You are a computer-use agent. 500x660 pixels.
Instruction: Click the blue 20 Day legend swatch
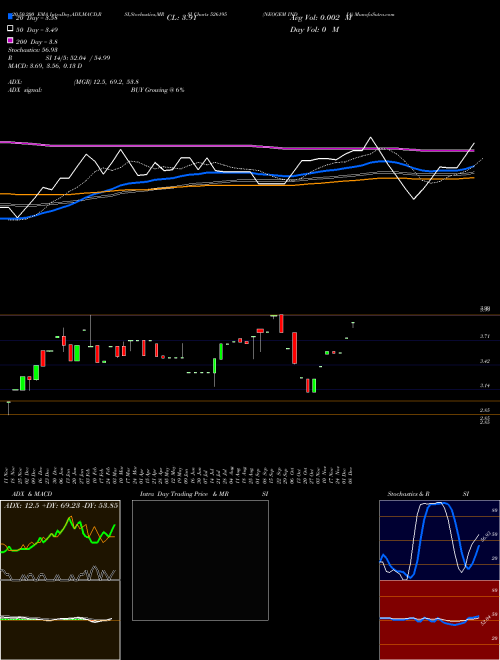11,17
